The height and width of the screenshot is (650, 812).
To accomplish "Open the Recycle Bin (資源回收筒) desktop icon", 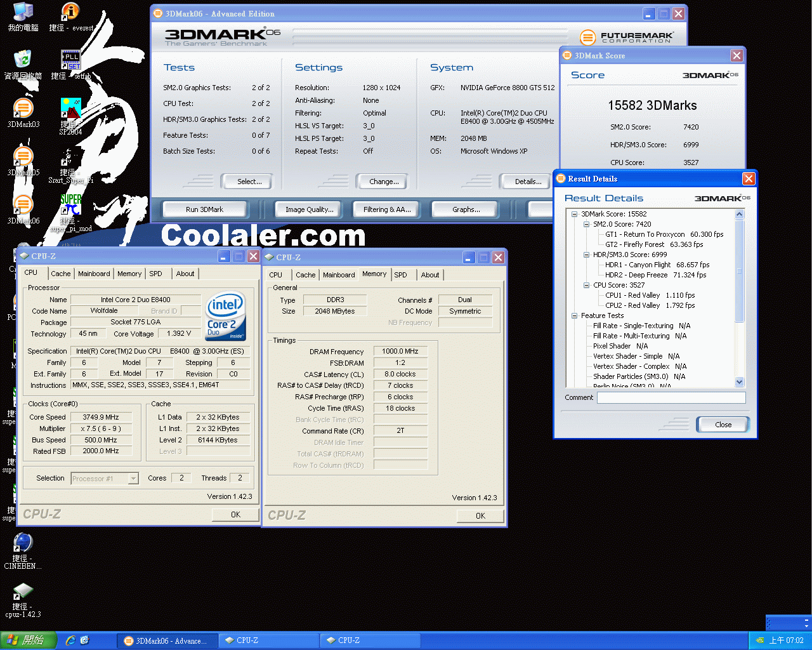I will [x=23, y=64].
